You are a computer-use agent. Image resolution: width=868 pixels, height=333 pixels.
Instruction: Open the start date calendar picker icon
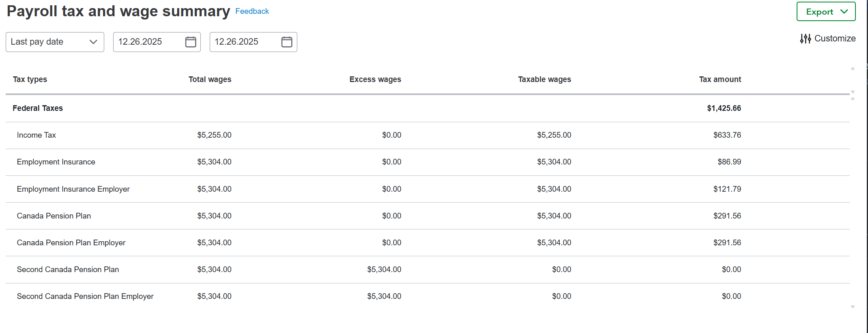coord(190,42)
